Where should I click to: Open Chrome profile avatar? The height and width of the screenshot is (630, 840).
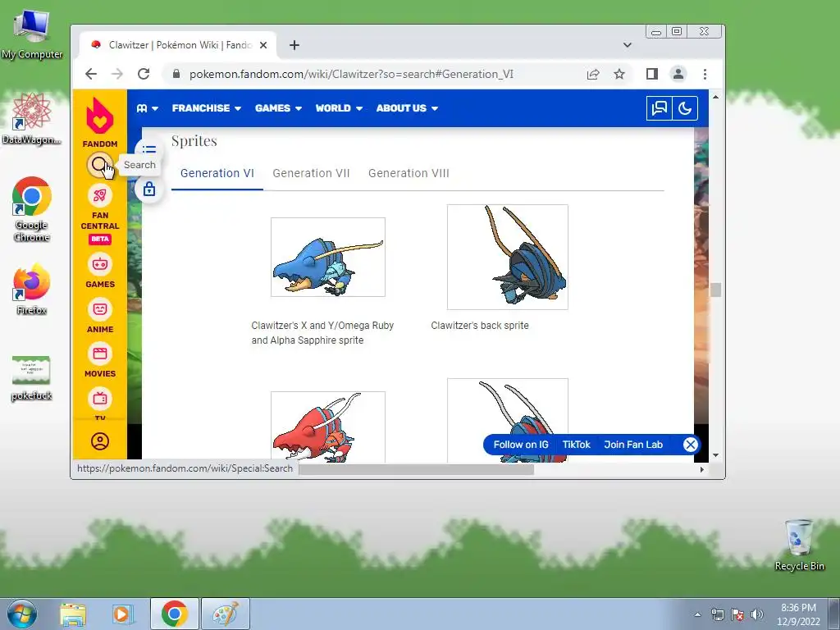(678, 74)
